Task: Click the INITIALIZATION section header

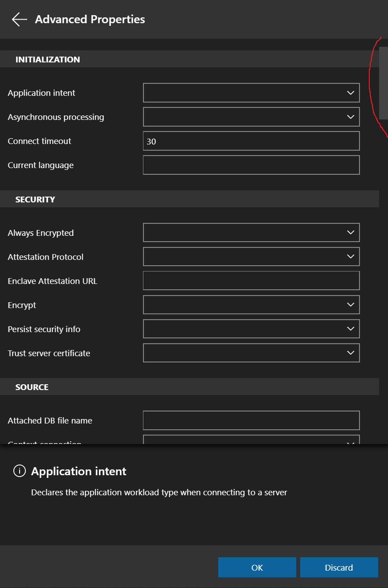Action: pos(48,59)
